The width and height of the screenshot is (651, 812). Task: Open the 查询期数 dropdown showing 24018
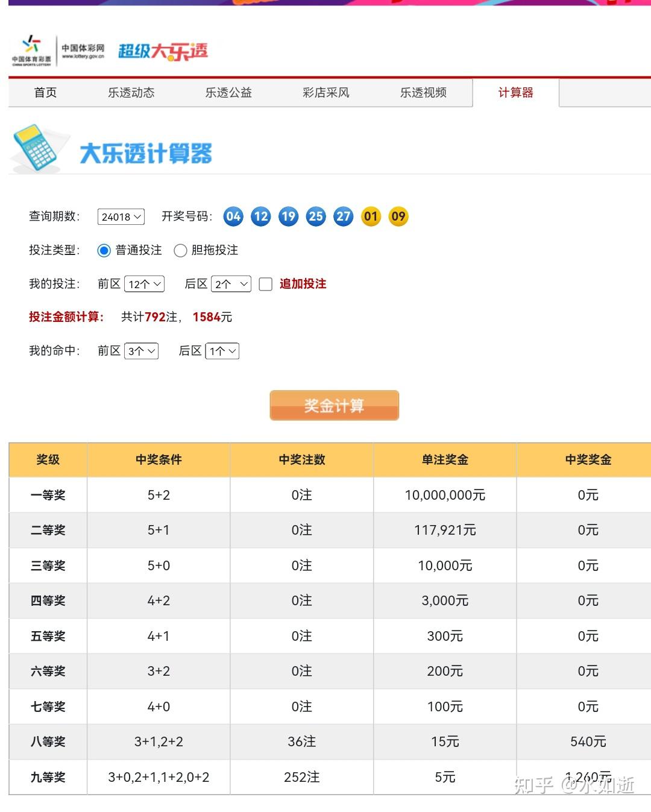click(x=121, y=216)
